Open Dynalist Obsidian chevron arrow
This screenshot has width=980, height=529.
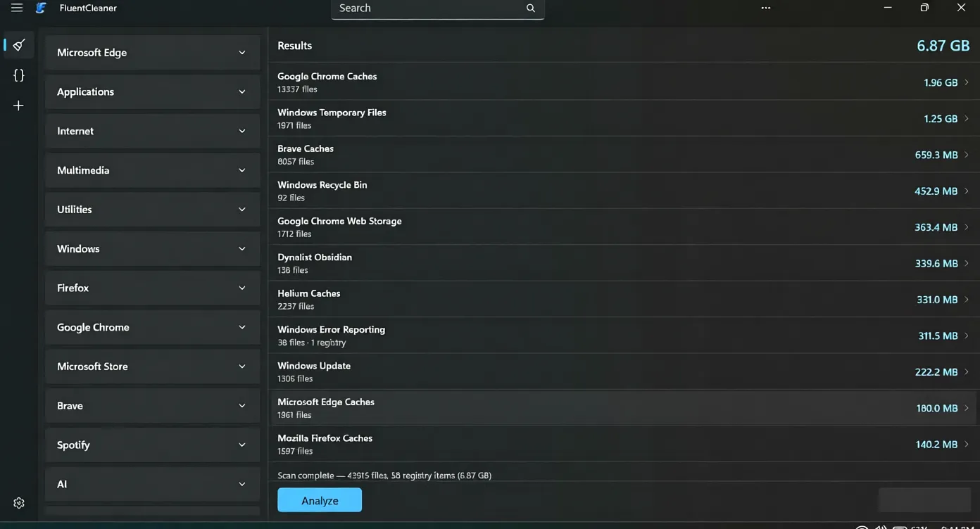tap(967, 263)
